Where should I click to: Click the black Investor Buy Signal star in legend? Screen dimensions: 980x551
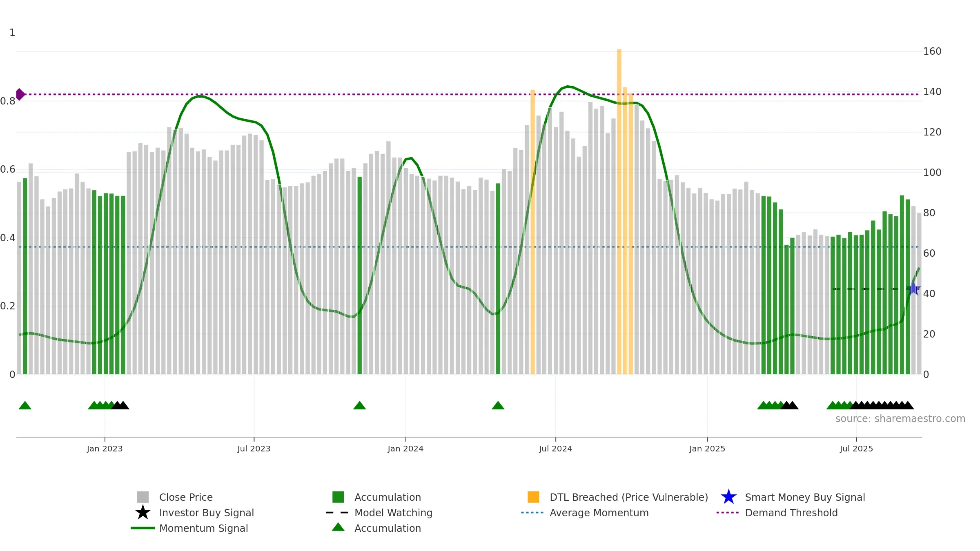pos(143,513)
